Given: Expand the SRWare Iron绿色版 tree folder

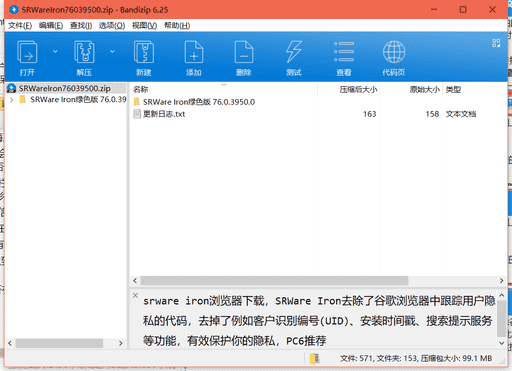Looking at the screenshot, I should 11,100.
